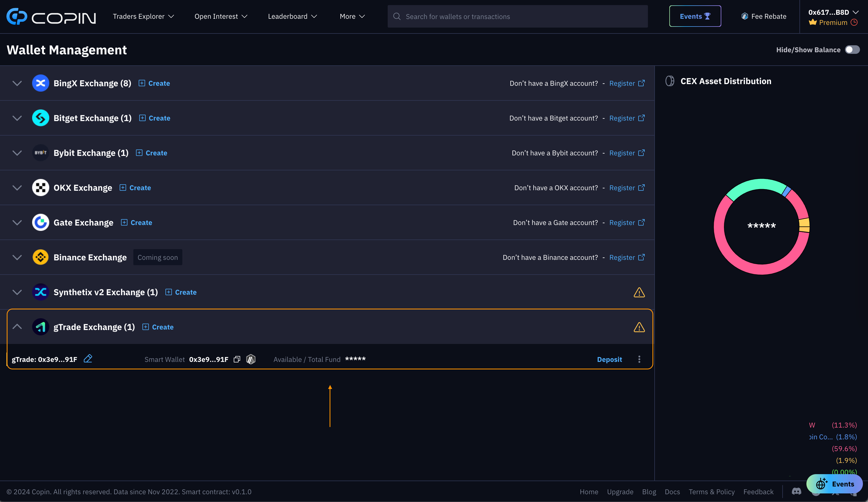The height and width of the screenshot is (502, 868).
Task: Open the three-dot menu for gTrade wallet
Action: (x=639, y=359)
